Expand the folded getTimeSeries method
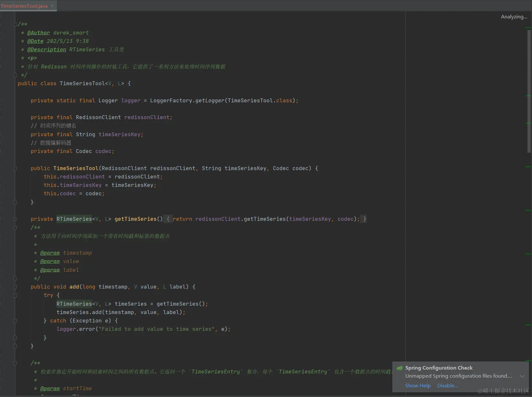Viewport: 532px width, 397px height. 15,219
